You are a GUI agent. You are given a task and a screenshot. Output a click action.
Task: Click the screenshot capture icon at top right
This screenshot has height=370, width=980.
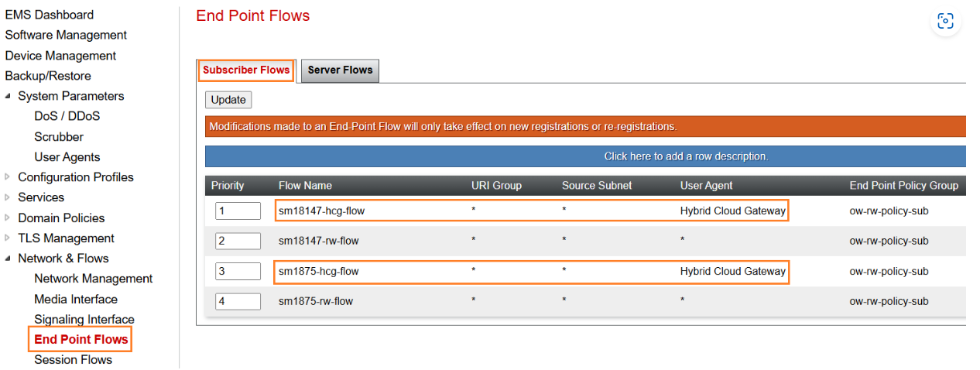[x=945, y=21]
